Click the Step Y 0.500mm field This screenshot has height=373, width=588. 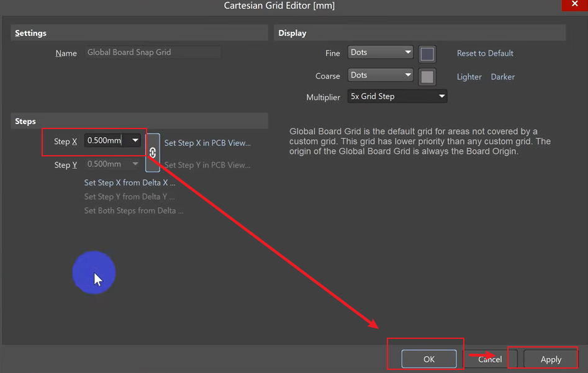112,164
